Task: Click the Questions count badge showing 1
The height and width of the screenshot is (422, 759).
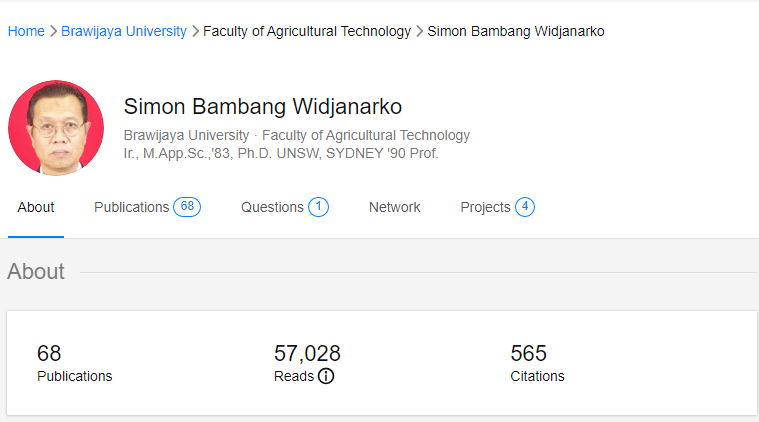Action: (x=318, y=207)
